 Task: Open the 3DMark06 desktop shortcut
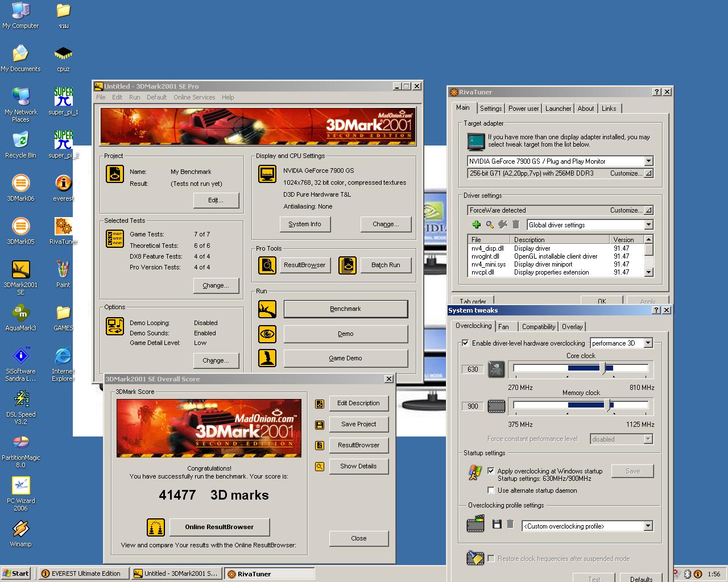point(20,188)
